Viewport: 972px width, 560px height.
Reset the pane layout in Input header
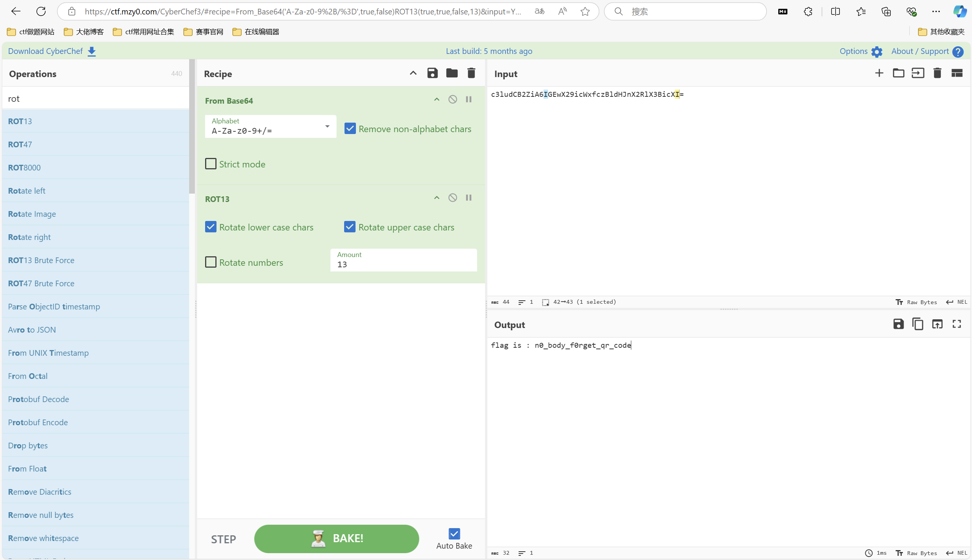[x=957, y=73]
